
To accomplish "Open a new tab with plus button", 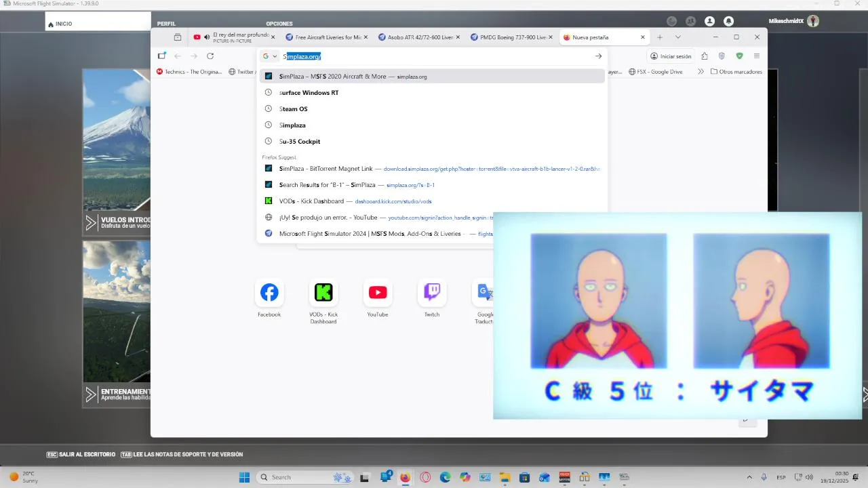I will pos(659,37).
